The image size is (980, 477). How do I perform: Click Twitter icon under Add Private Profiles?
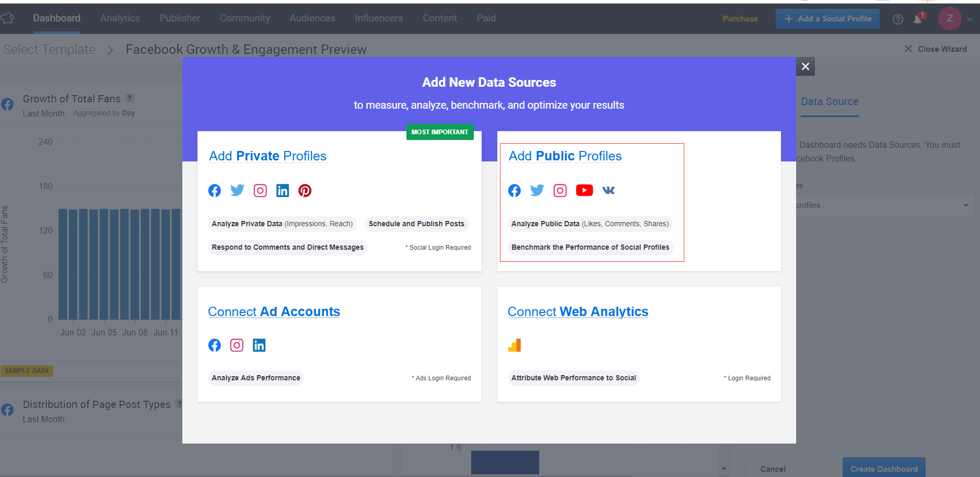(x=237, y=190)
